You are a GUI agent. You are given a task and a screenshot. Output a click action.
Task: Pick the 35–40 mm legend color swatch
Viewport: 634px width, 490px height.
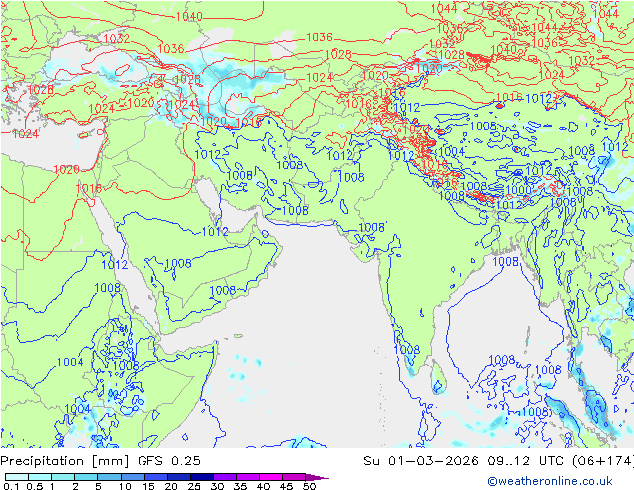(x=248, y=477)
